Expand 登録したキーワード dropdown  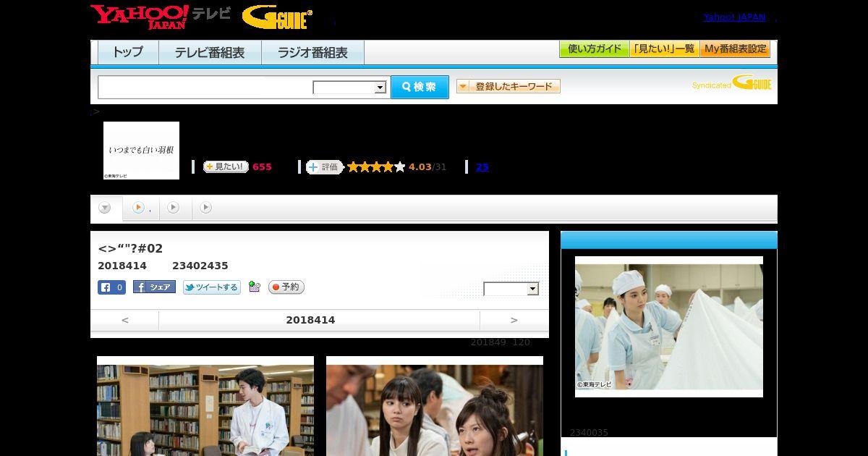[x=509, y=86]
